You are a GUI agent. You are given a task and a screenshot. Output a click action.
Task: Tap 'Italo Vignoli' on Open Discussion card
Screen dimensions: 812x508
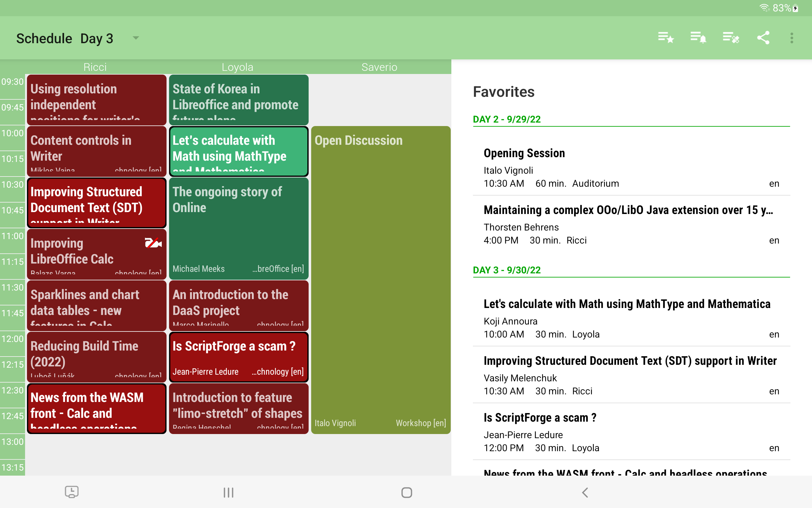tap(335, 423)
